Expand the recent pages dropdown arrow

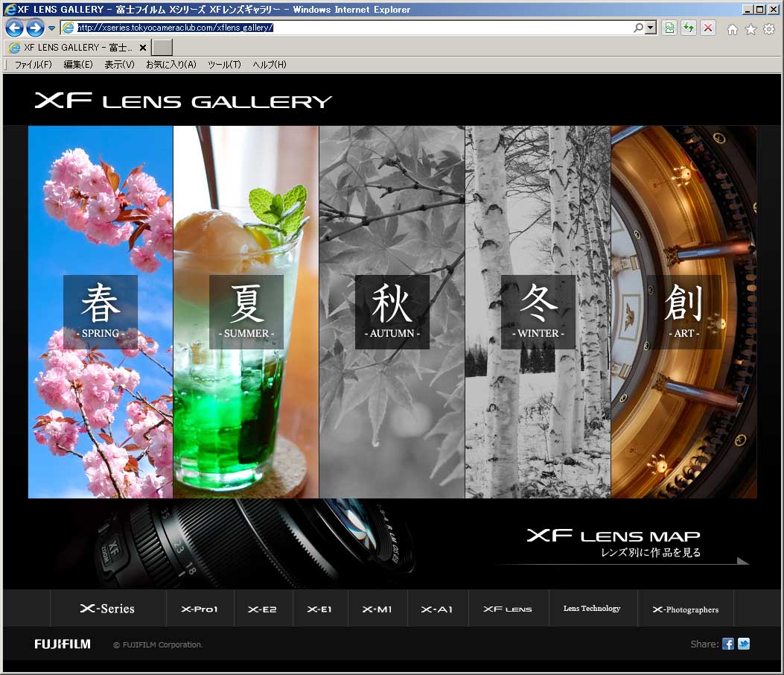tap(51, 28)
